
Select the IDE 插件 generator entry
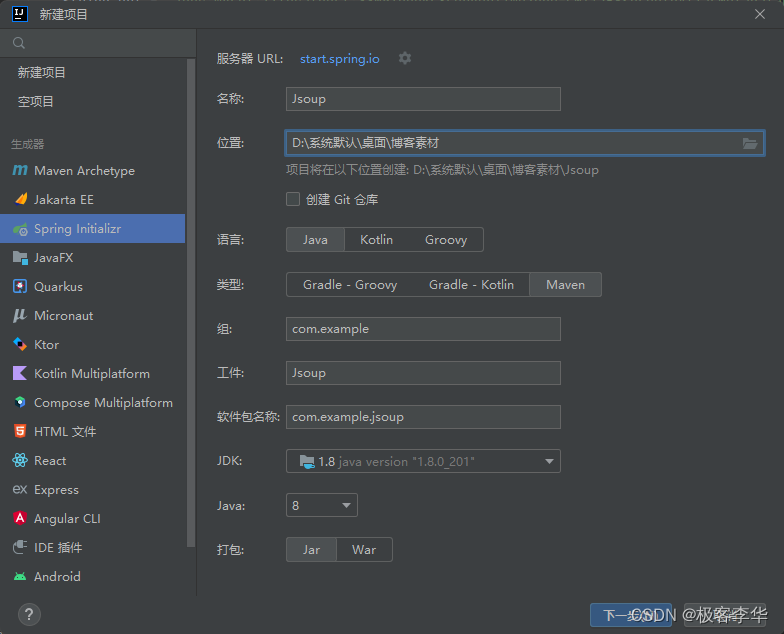[x=92, y=548]
